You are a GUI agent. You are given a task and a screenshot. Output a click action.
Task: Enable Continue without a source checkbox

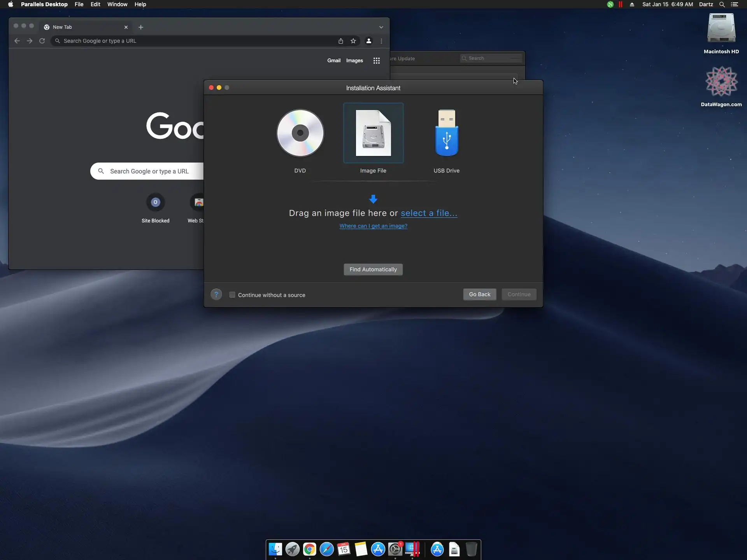pyautogui.click(x=232, y=295)
